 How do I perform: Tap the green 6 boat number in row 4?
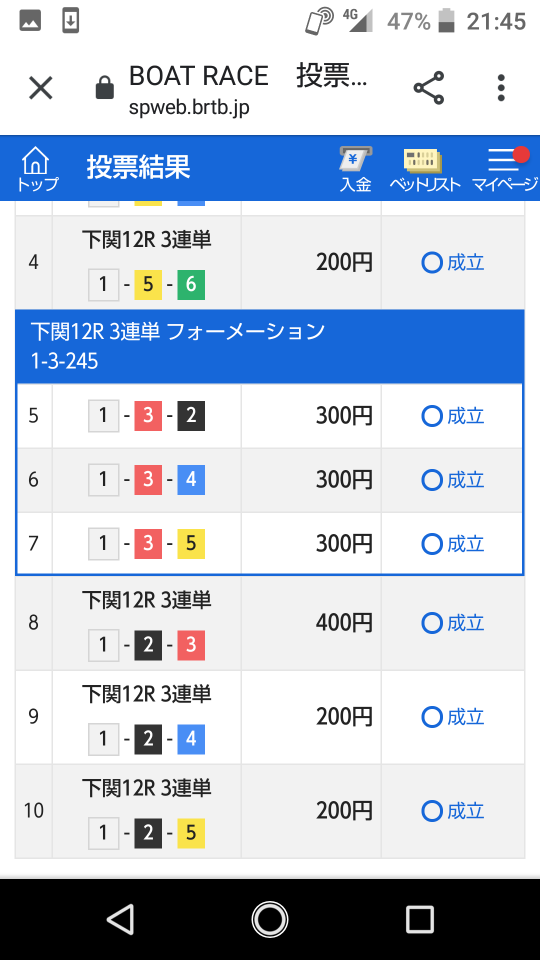[191, 285]
